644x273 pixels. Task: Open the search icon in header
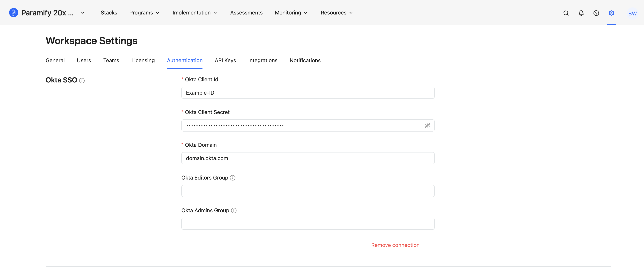[566, 13]
